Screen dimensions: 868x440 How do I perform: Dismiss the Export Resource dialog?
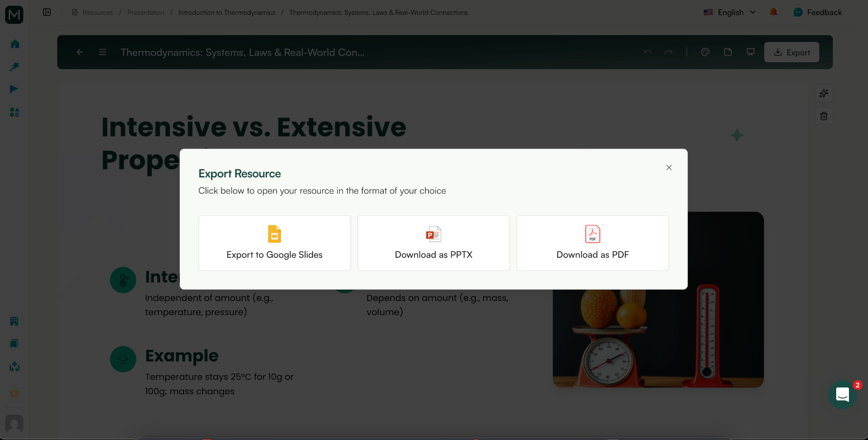click(x=668, y=167)
